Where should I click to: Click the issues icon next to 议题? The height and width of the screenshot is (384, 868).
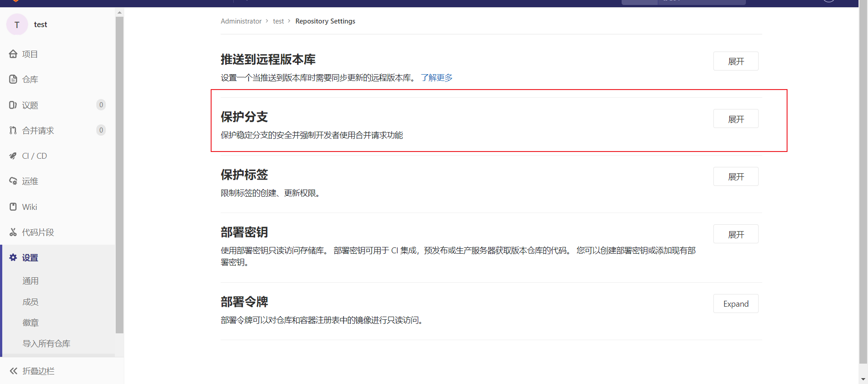click(x=13, y=105)
